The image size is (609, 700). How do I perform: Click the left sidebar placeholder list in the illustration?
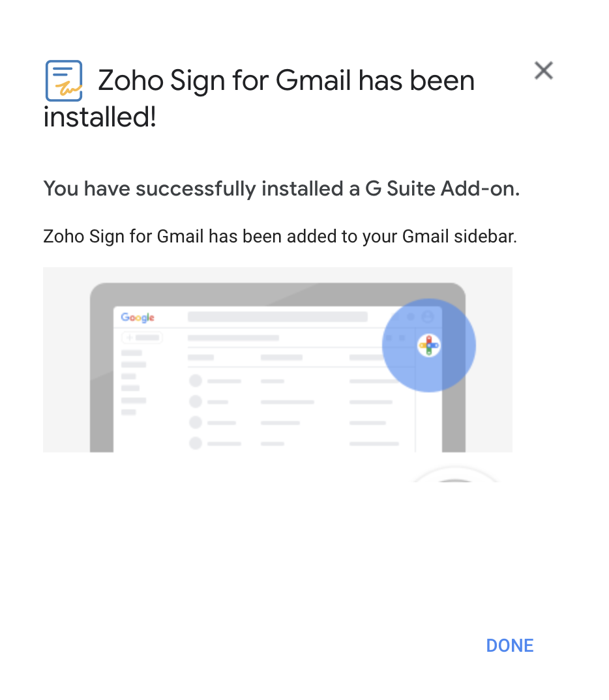click(132, 383)
